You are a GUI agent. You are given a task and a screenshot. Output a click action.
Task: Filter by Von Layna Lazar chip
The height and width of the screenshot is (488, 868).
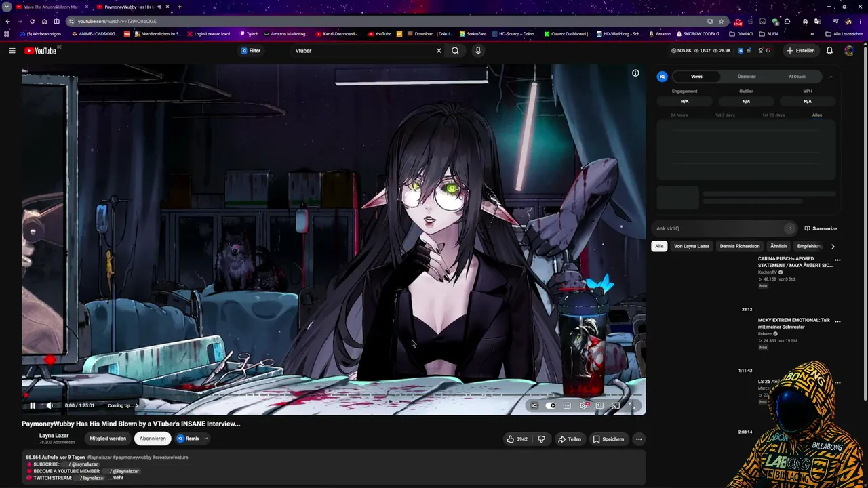(x=692, y=246)
